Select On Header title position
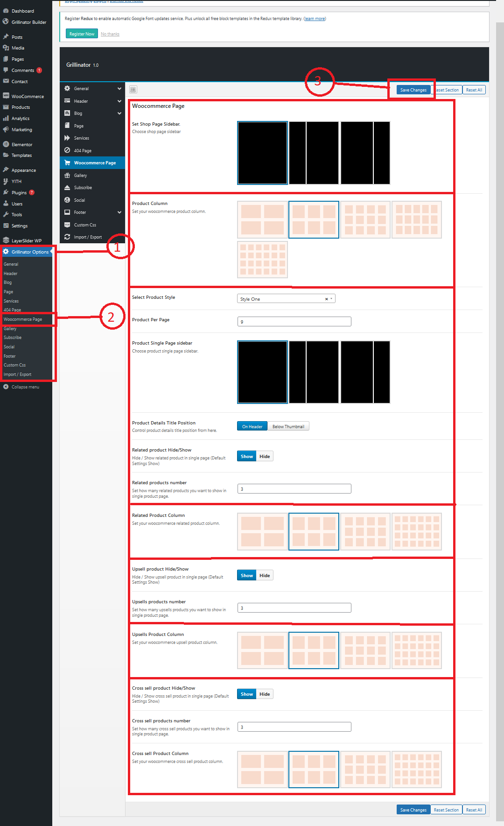The height and width of the screenshot is (826, 504). tap(252, 426)
